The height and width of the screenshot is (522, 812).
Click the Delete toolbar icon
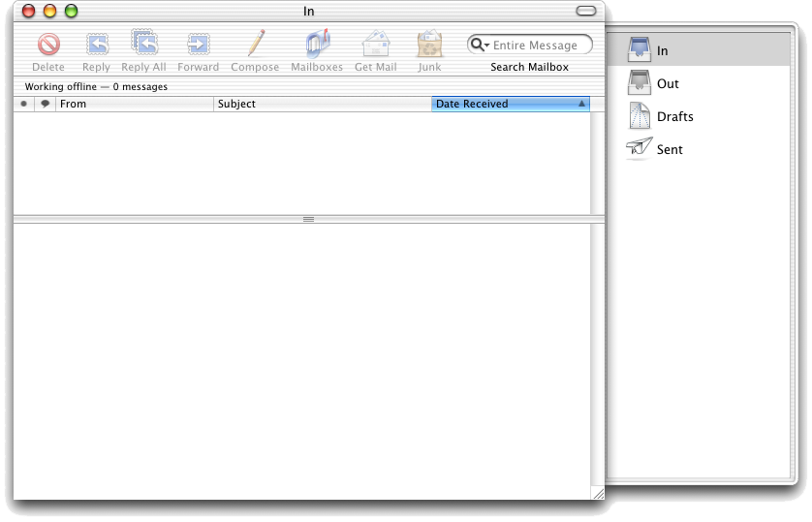pos(48,45)
